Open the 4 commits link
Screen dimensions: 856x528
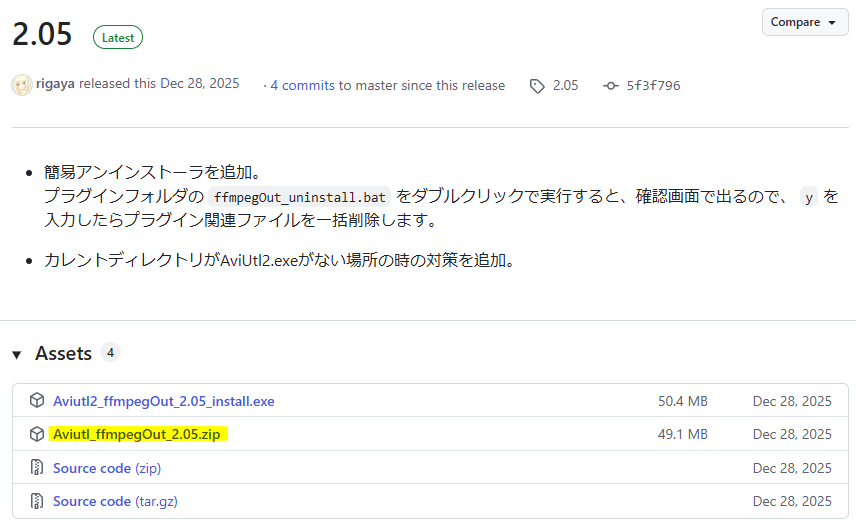[302, 85]
